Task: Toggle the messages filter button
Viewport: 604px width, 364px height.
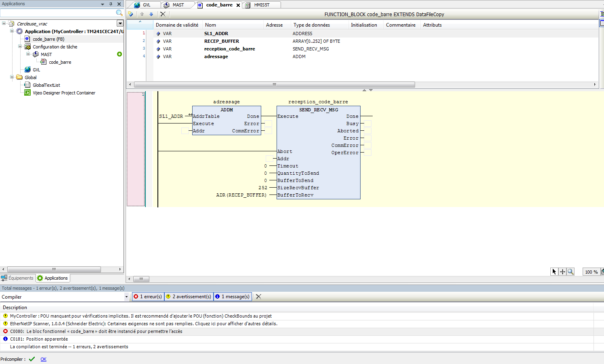Action: pos(233,297)
